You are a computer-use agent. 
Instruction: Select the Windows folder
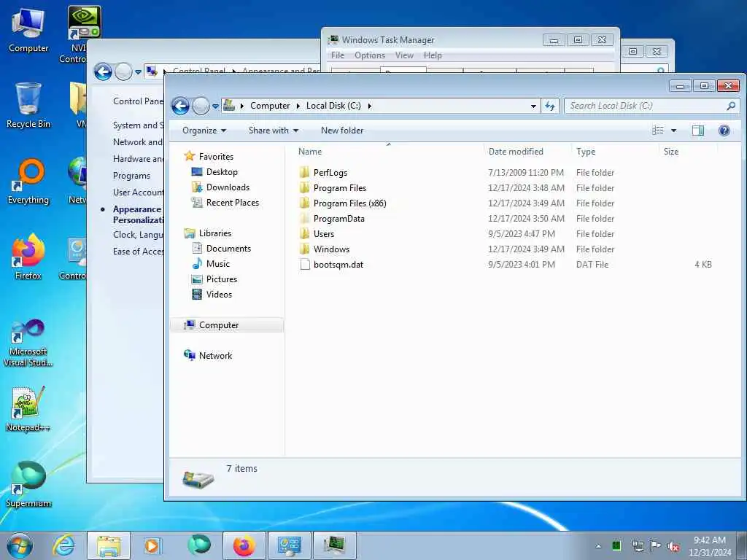pyautogui.click(x=331, y=249)
